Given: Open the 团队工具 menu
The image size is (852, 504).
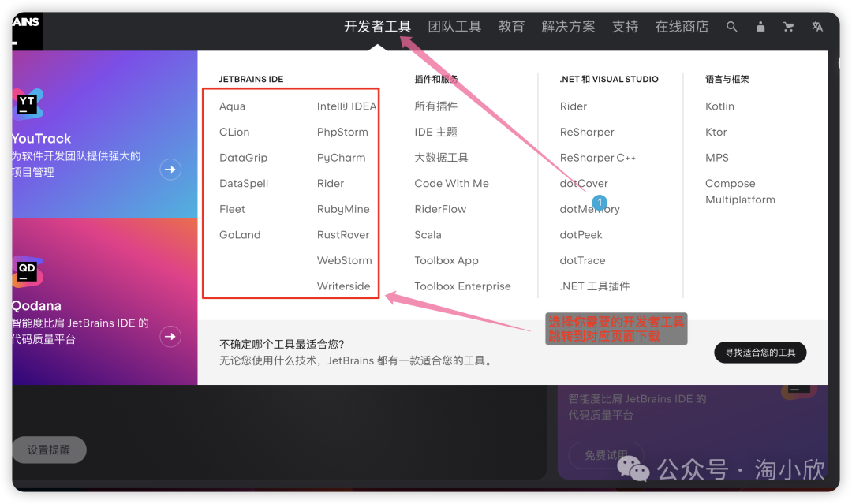Looking at the screenshot, I should coord(454,27).
